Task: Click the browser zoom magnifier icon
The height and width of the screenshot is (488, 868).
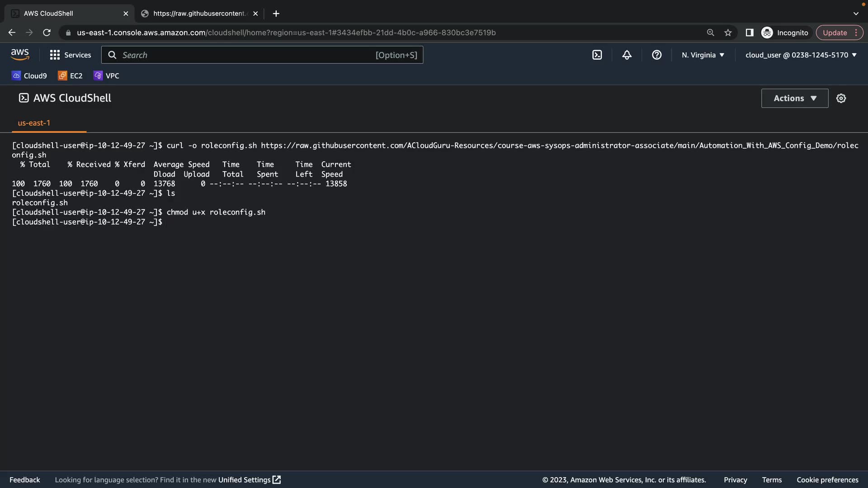Action: 710,33
